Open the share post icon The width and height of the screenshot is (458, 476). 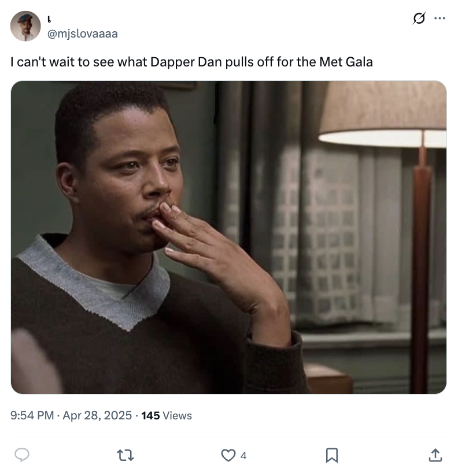coord(435,455)
